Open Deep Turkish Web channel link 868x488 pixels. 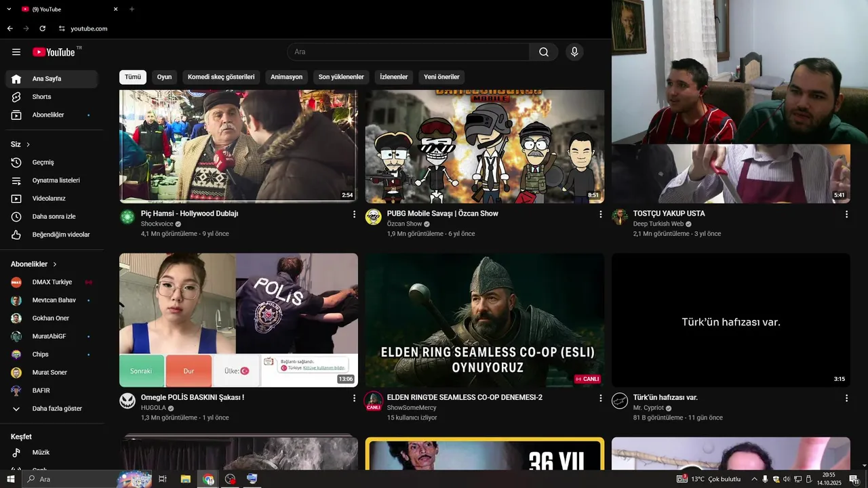[658, 224]
